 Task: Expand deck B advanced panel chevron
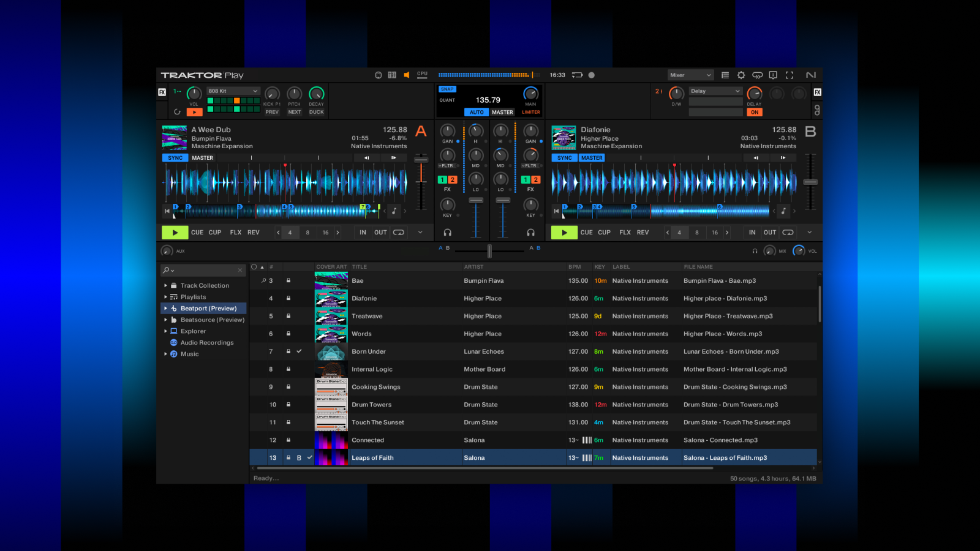[x=810, y=233]
